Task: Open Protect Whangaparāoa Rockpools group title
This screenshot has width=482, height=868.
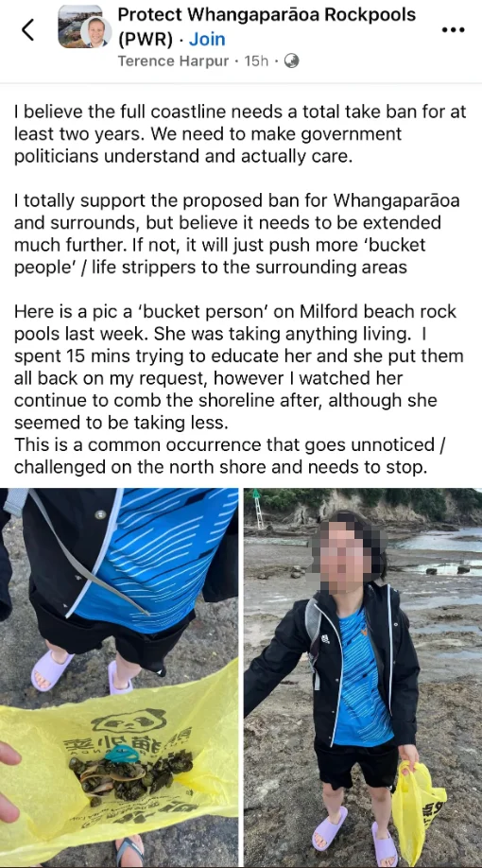Action: 267,15
